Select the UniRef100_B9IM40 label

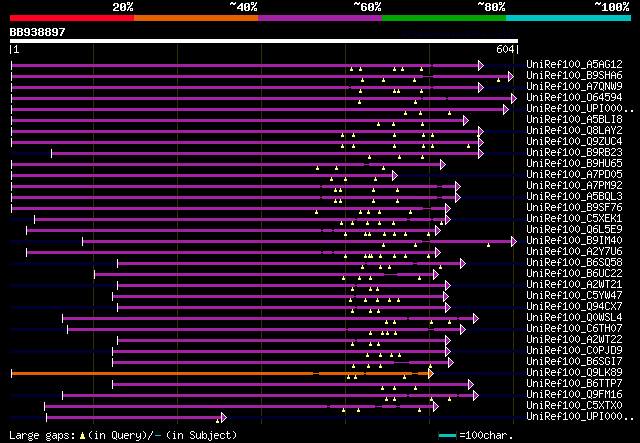click(574, 240)
